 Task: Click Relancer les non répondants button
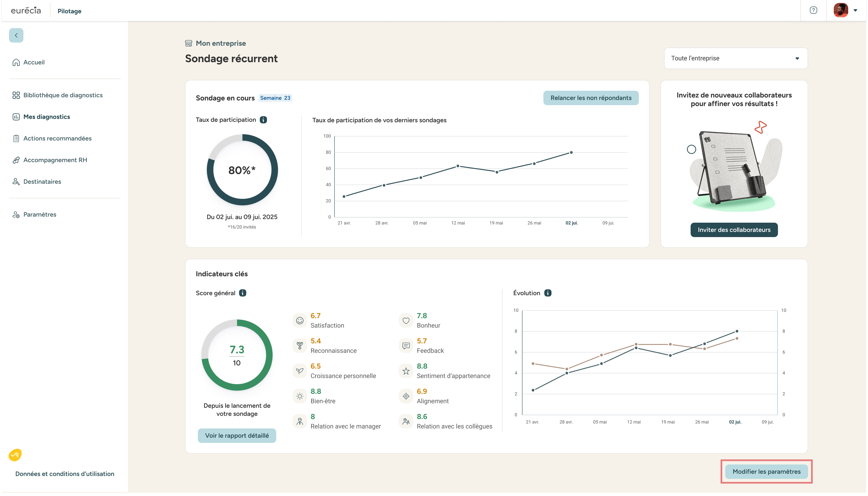pyautogui.click(x=591, y=98)
